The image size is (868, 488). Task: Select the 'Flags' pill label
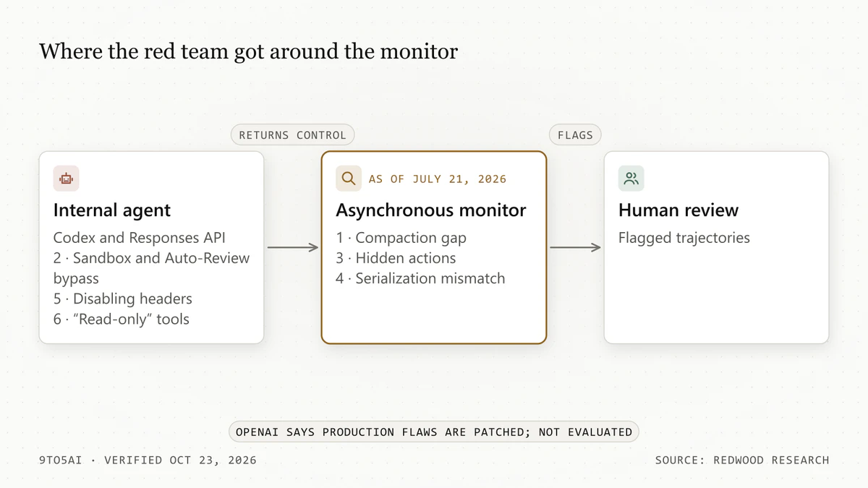point(575,134)
